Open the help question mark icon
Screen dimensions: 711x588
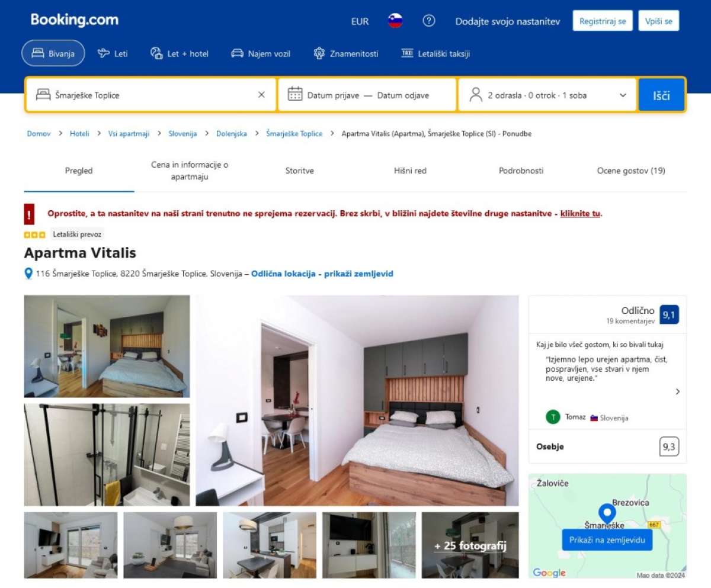429,21
